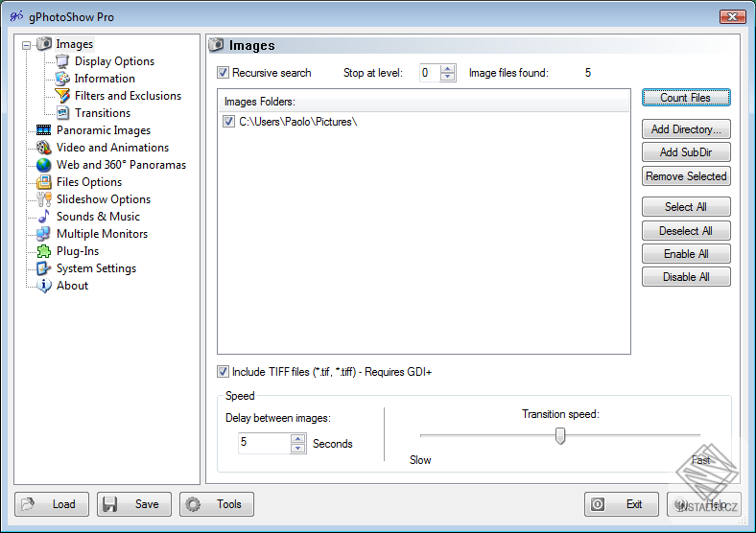Click the Multiple Monitors icon

(x=44, y=234)
